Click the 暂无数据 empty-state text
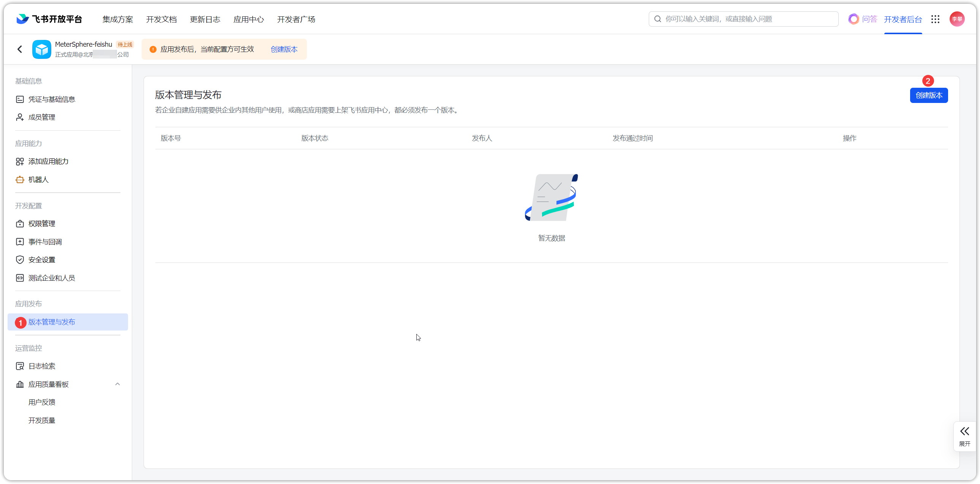Image resolution: width=980 pixels, height=484 pixels. (552, 238)
